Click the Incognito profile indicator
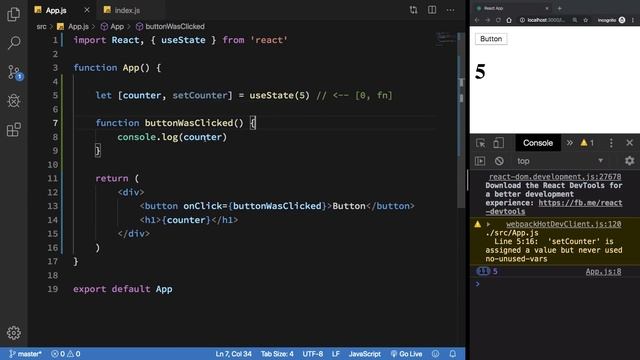 (611, 20)
